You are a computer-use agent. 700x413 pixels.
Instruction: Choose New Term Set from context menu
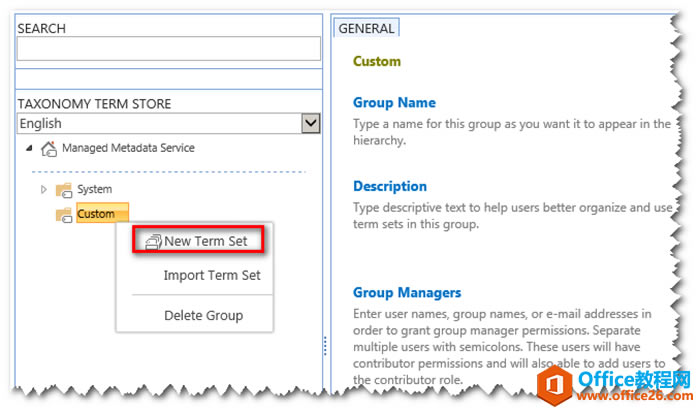point(205,241)
